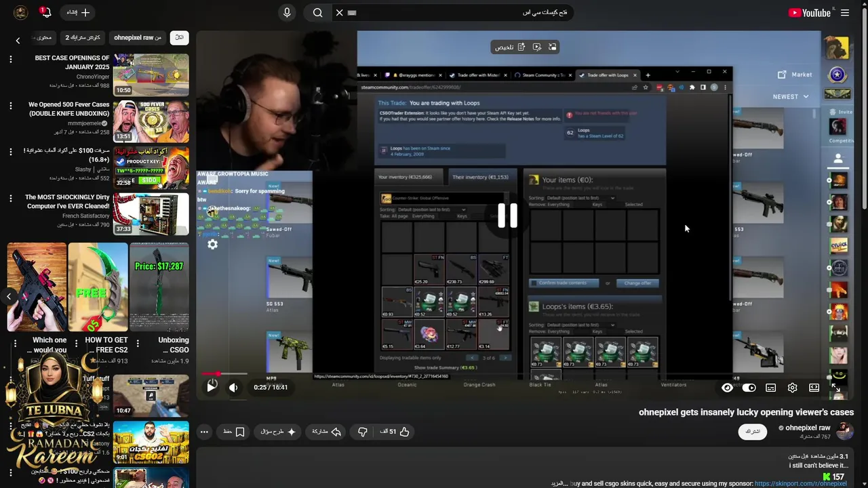
Task: Select the 'كاونتر سترايك 2' chip
Action: pyautogui.click(x=83, y=38)
